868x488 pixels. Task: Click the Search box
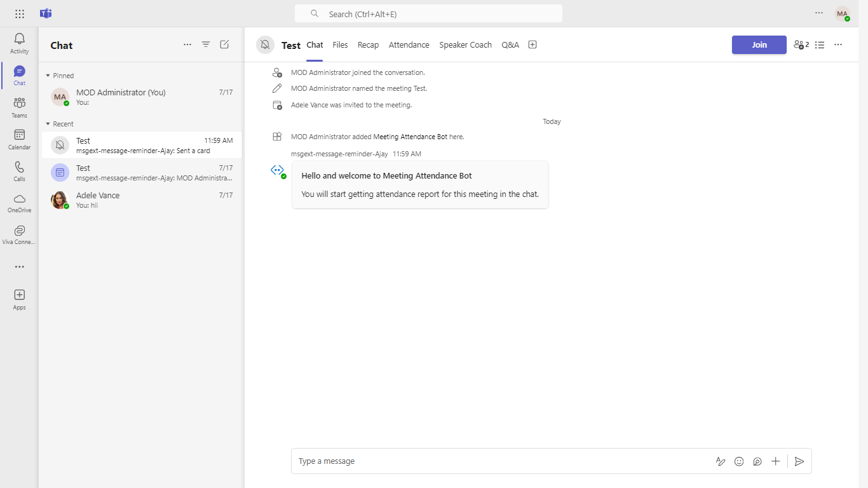tap(428, 13)
